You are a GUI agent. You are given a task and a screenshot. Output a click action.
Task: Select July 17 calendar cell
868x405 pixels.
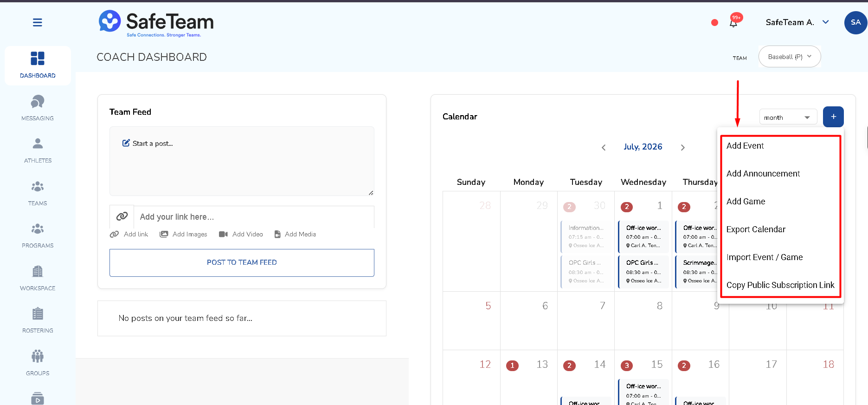click(758, 378)
